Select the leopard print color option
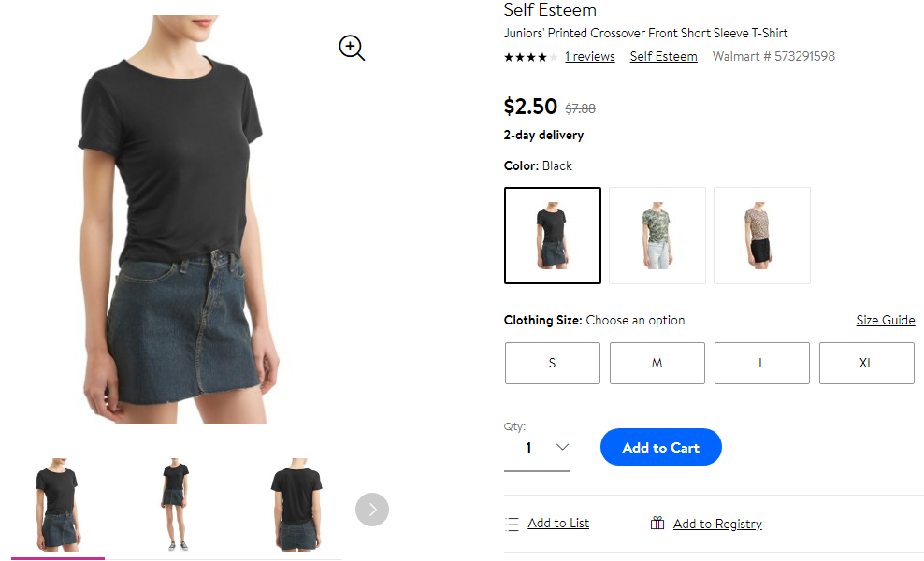 (x=762, y=236)
